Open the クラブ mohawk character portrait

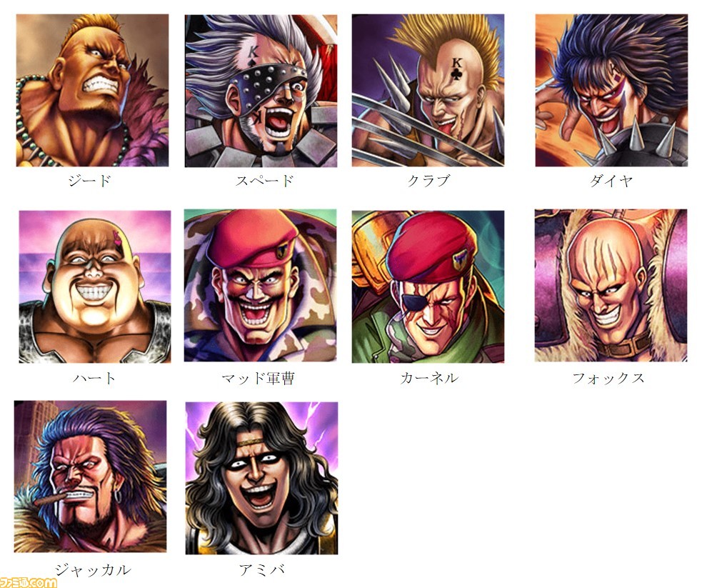[x=428, y=91]
